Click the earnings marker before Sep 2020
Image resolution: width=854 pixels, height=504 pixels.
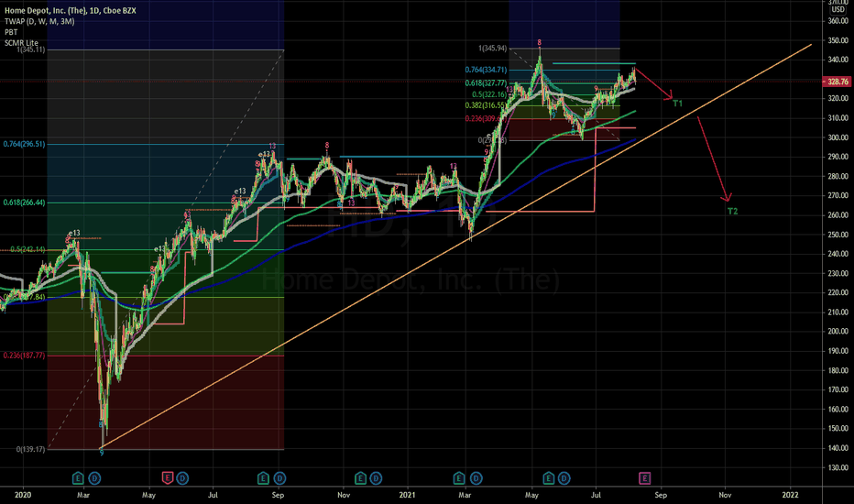[263, 478]
